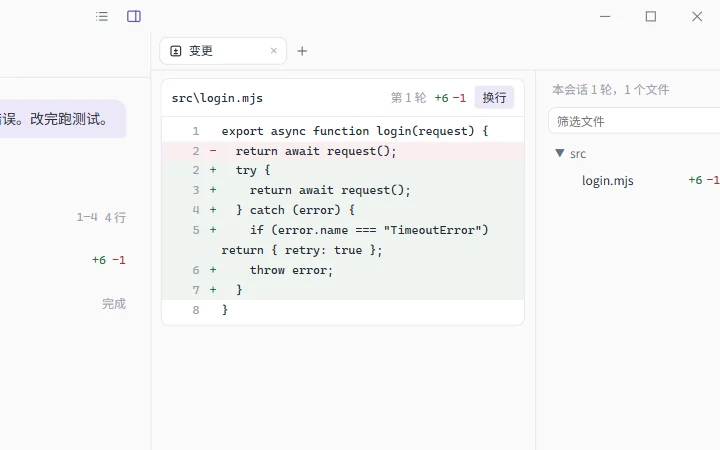Close the application window

(x=697, y=17)
